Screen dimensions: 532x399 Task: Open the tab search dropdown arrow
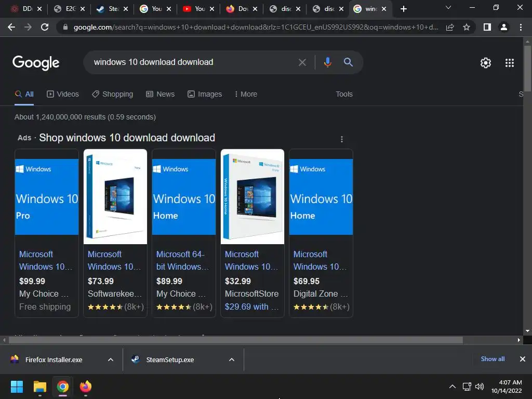448,7
